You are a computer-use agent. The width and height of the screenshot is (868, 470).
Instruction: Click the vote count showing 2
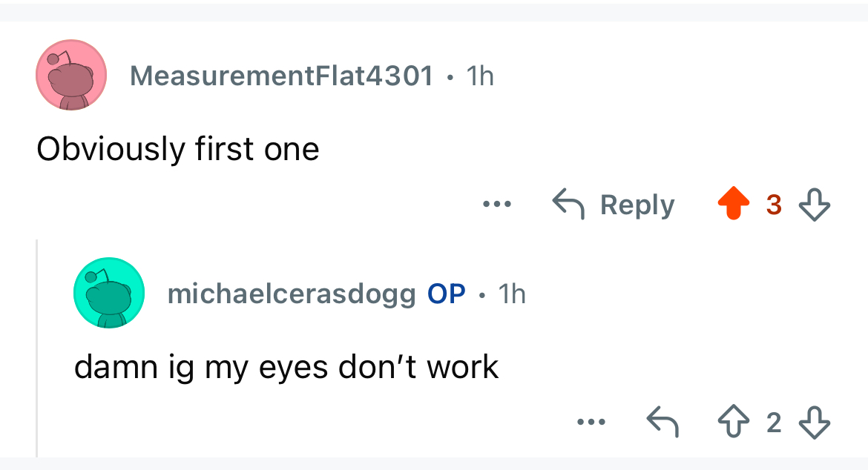(773, 423)
